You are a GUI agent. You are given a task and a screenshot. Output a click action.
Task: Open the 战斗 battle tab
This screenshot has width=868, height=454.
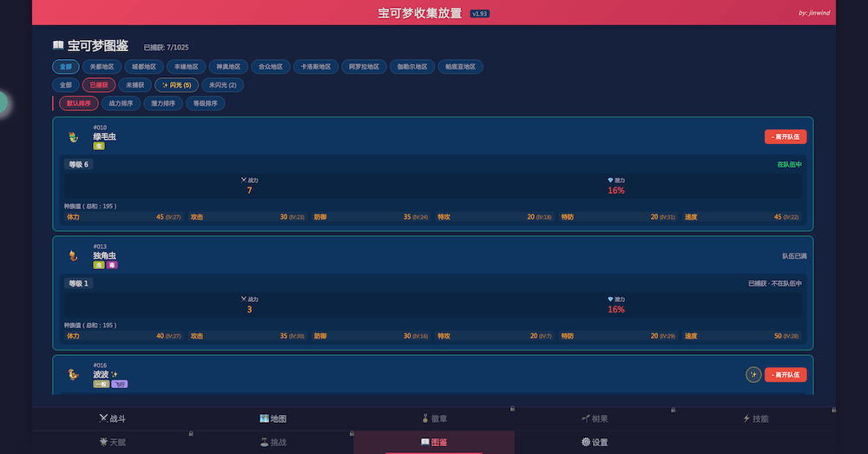(113, 418)
